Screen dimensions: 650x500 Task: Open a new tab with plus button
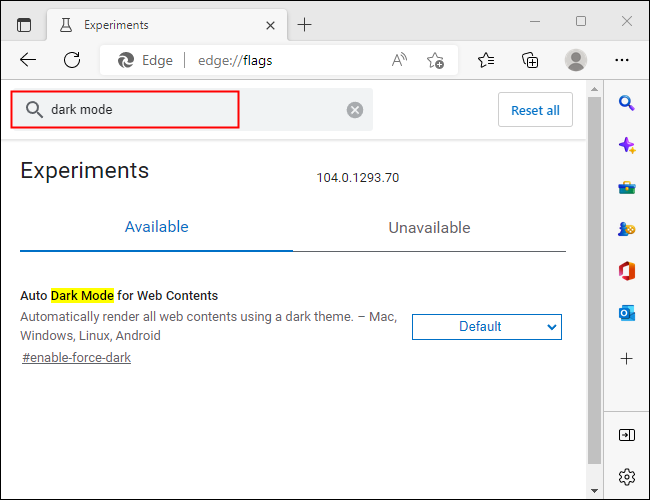coord(305,24)
